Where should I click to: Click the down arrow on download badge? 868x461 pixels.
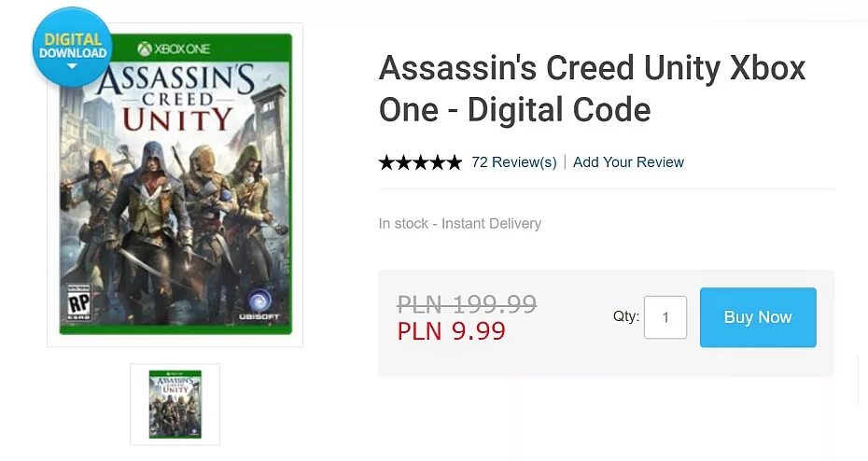(x=72, y=67)
